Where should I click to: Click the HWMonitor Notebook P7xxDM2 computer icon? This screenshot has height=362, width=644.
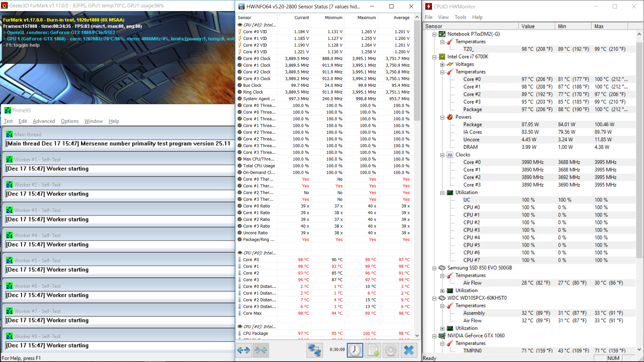[442, 34]
